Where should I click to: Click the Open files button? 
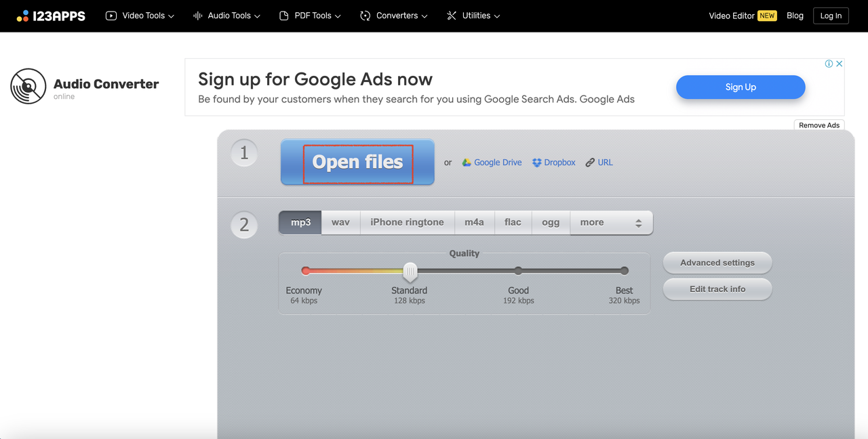click(x=357, y=163)
